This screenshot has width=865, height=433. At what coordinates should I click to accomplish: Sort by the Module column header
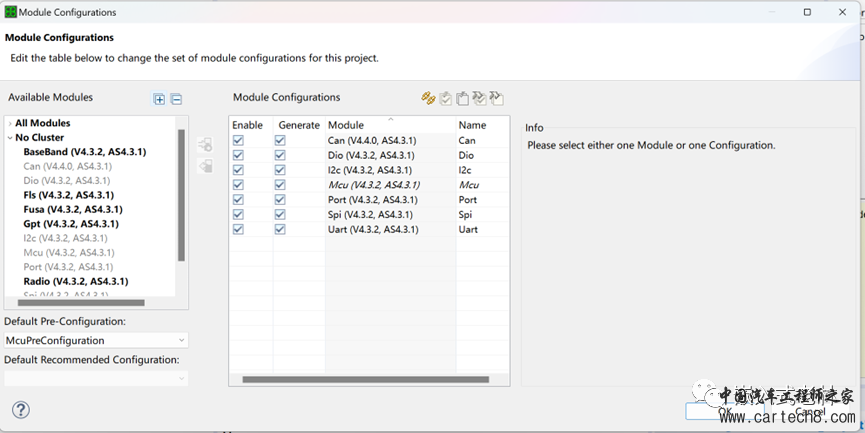pos(391,125)
